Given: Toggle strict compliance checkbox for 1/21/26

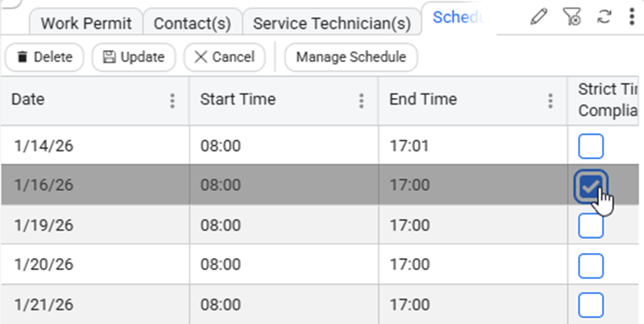Looking at the screenshot, I should pos(591,305).
